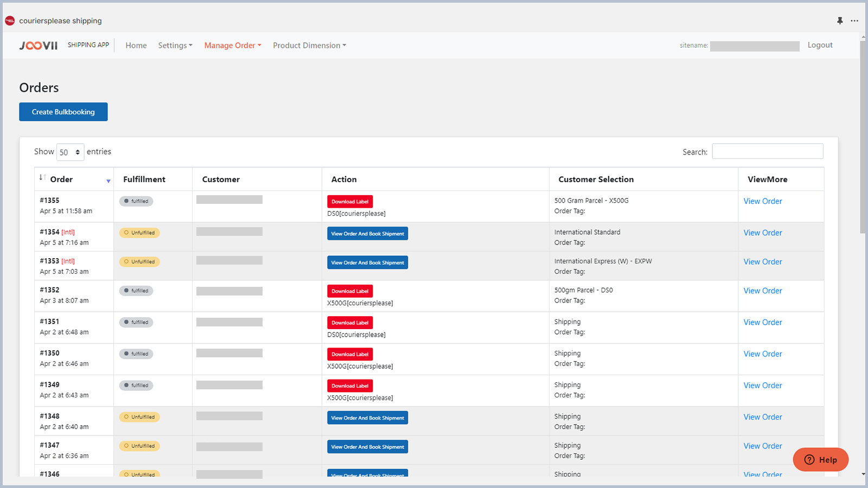Download Label for order #1352
This screenshot has width=868, height=488.
coord(350,291)
